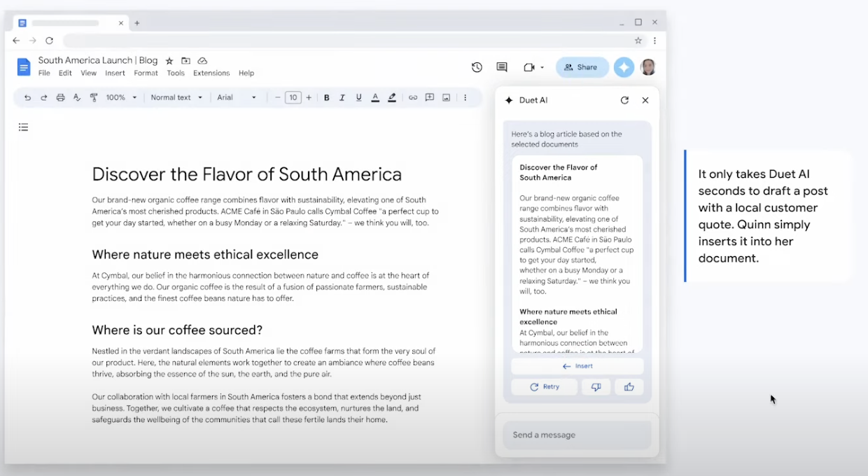Open the highlight color picker

(x=392, y=97)
